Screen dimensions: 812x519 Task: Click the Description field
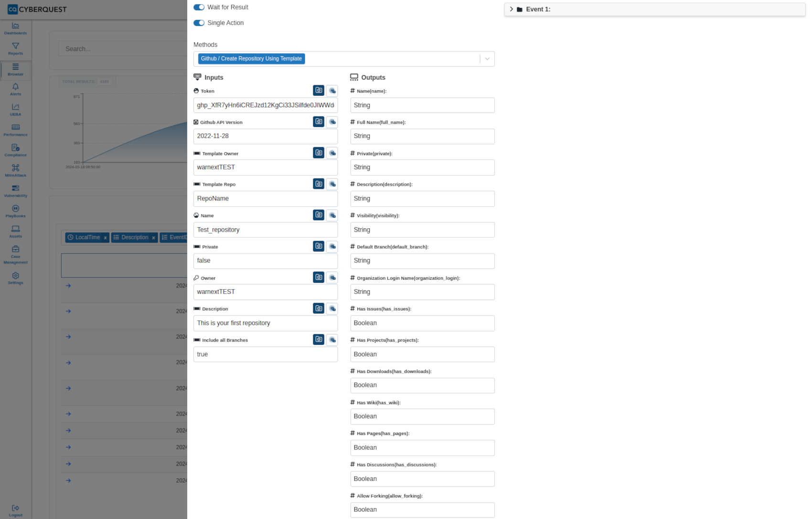click(x=266, y=323)
